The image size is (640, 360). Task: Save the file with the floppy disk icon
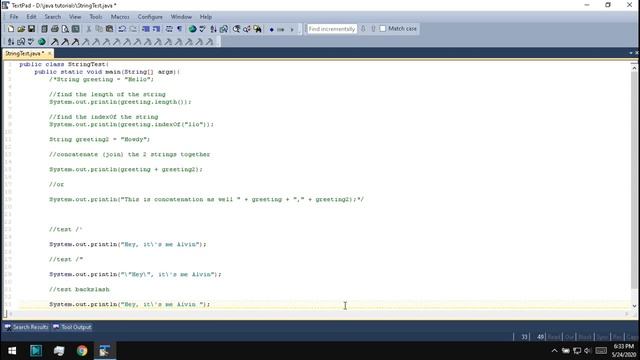pos(31,29)
